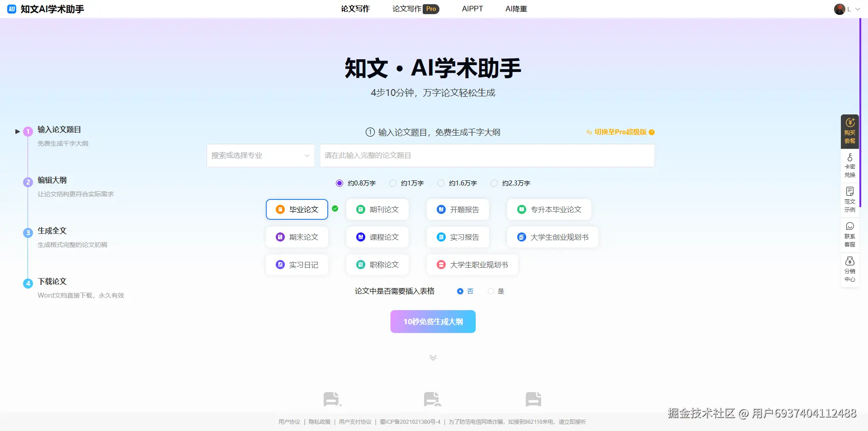Click the downward double chevron below the generate button
Viewport: 868px width, 431px height.
(x=433, y=357)
